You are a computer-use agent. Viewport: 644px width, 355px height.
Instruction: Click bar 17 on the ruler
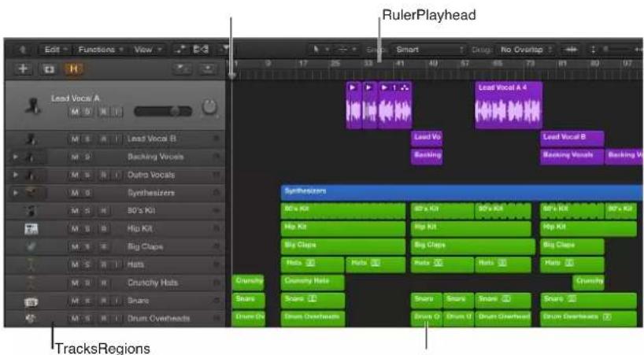pyautogui.click(x=303, y=64)
